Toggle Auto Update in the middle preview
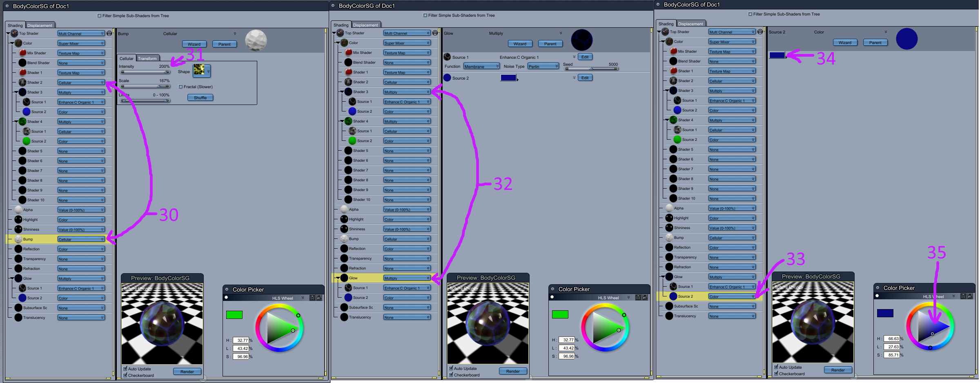Image resolution: width=980 pixels, height=383 pixels. click(x=451, y=368)
